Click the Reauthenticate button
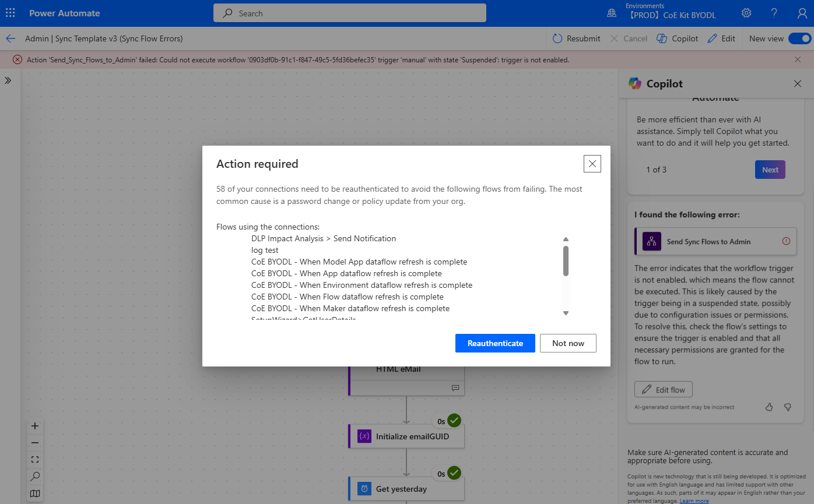 tap(495, 343)
